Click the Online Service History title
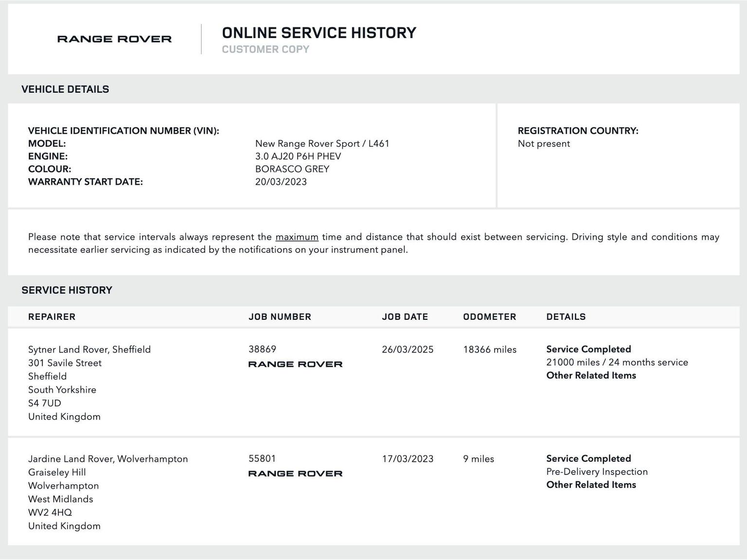747x560 pixels. click(x=319, y=33)
